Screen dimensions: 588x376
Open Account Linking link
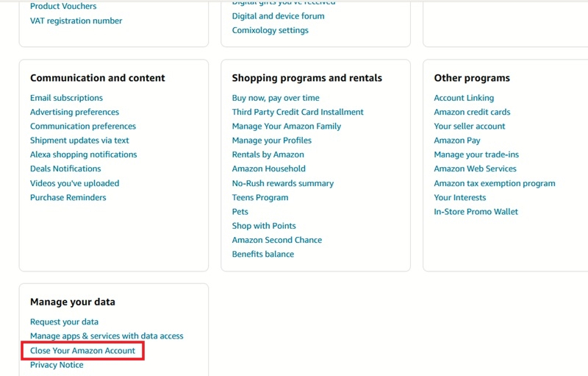[464, 98]
